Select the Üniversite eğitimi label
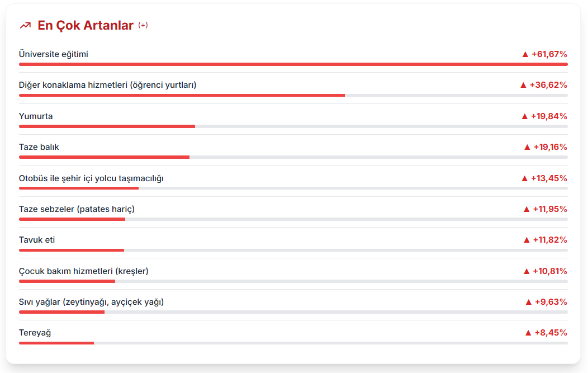This screenshot has height=373, width=588. [x=54, y=54]
